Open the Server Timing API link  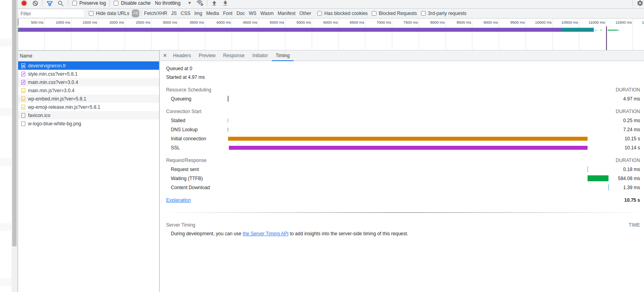265,234
